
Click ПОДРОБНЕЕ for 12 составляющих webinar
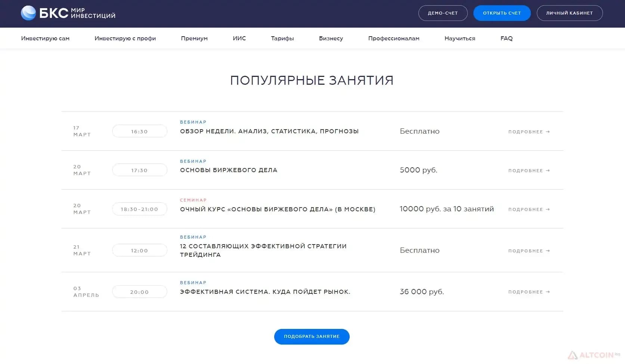[x=529, y=251]
